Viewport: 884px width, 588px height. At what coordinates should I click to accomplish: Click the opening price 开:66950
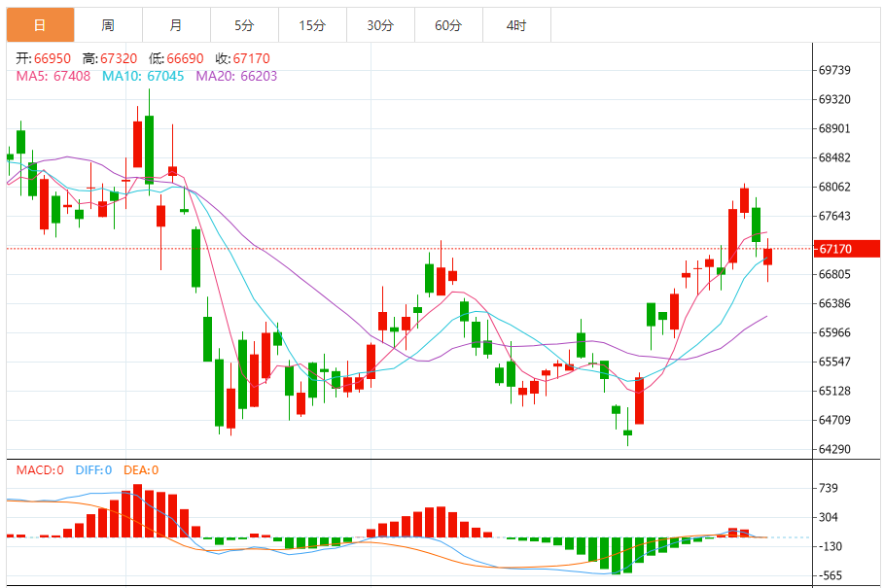point(44,58)
